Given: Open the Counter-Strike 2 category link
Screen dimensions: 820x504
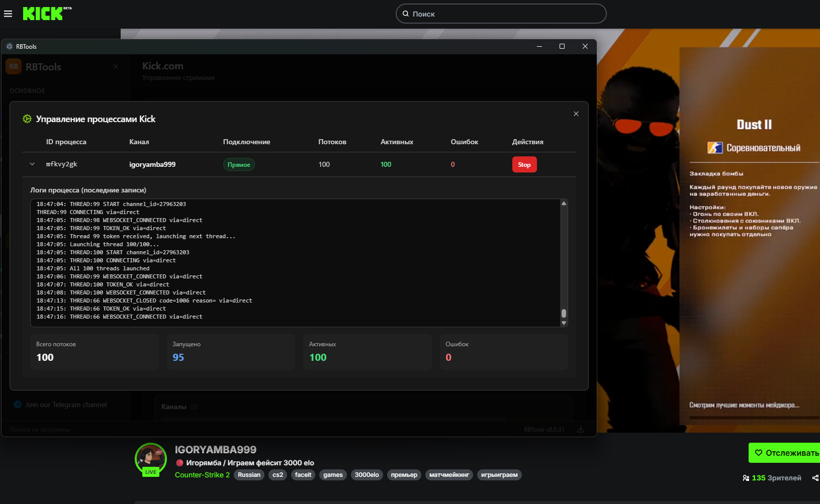Looking at the screenshot, I should pos(202,475).
